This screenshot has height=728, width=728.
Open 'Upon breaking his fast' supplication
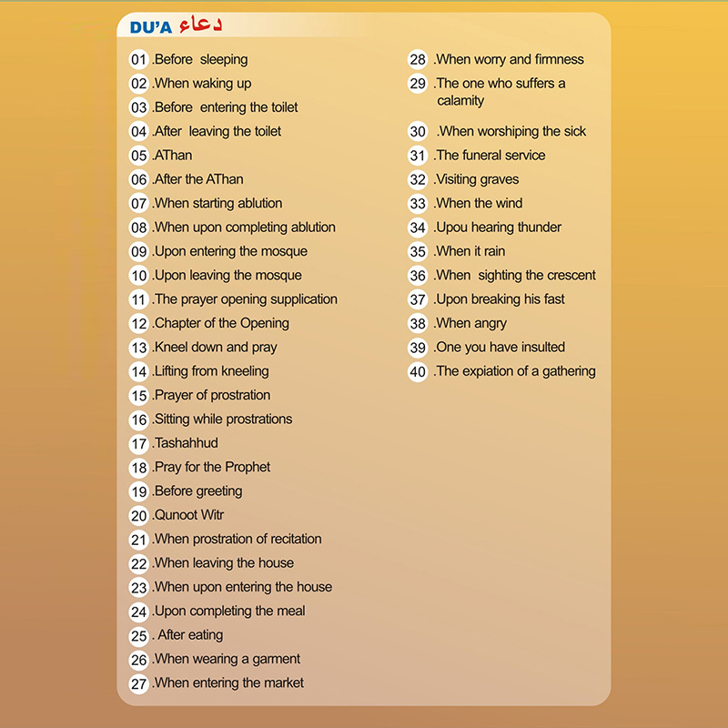click(500, 299)
